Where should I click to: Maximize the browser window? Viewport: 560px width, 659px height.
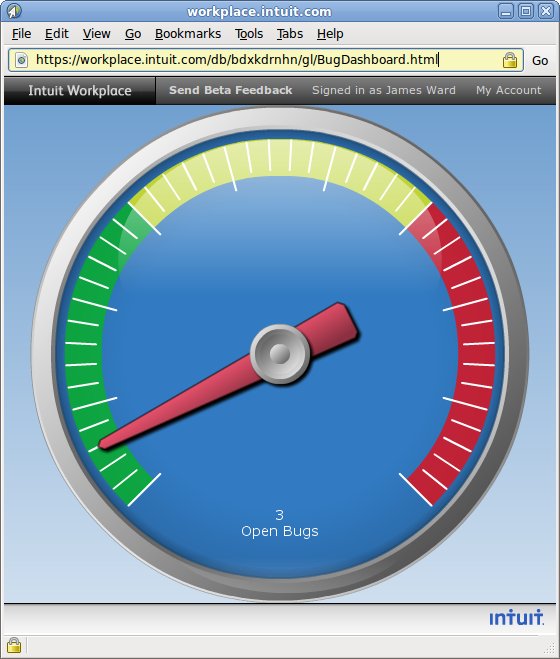point(526,11)
